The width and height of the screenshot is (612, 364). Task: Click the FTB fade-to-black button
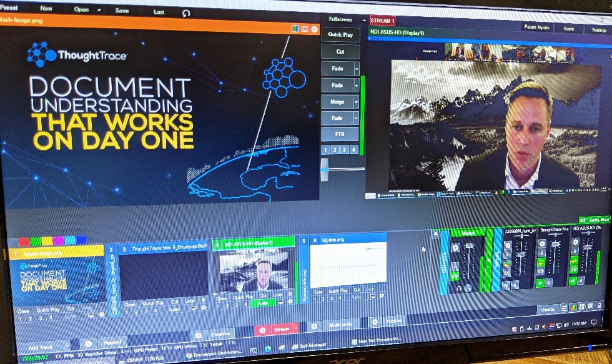340,134
